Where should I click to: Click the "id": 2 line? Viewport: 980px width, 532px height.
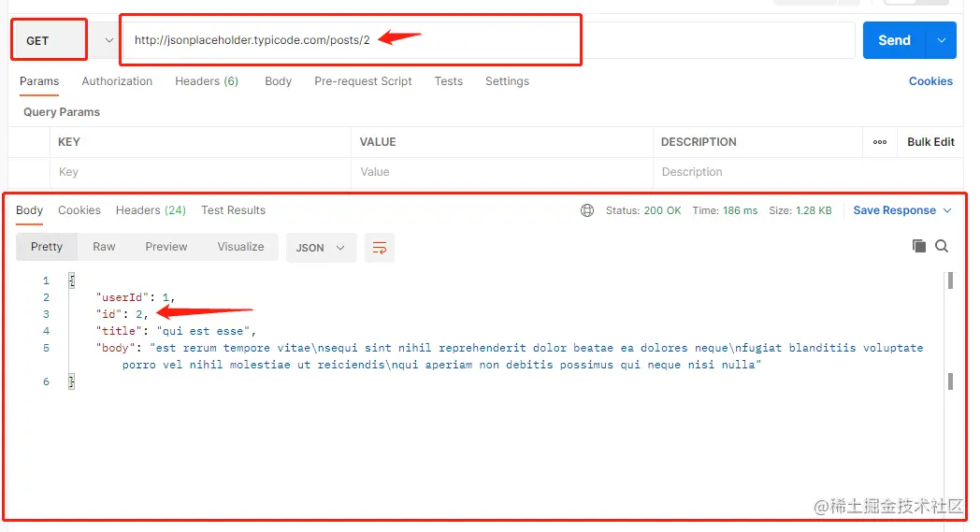pyautogui.click(x=122, y=314)
